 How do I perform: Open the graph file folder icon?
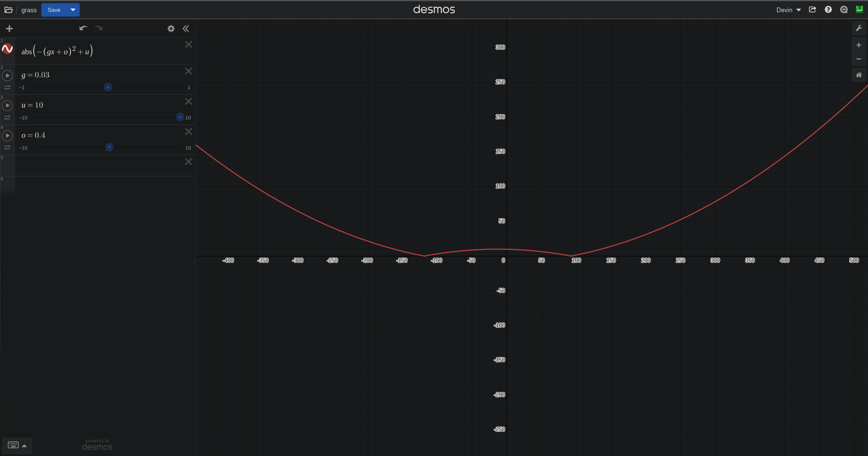(8, 10)
